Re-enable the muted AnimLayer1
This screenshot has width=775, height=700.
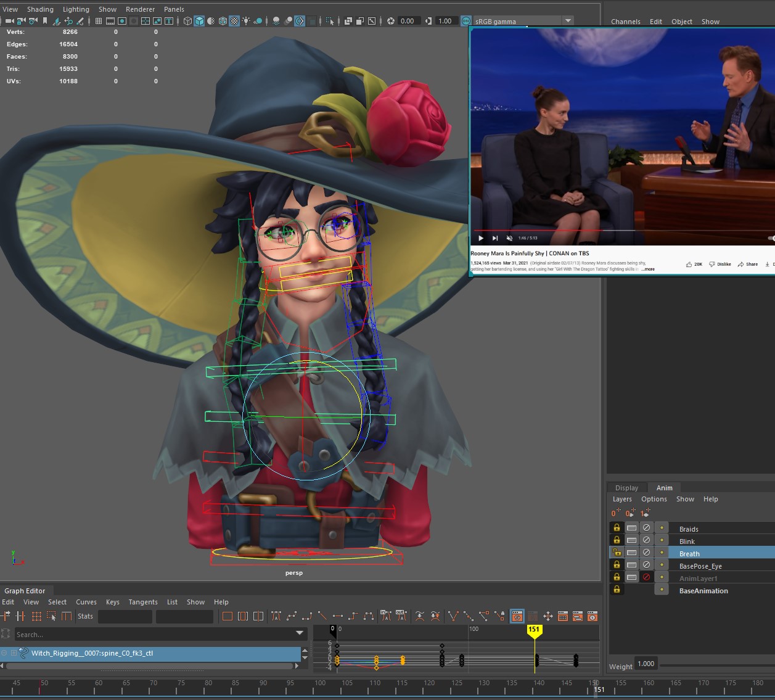click(x=646, y=577)
